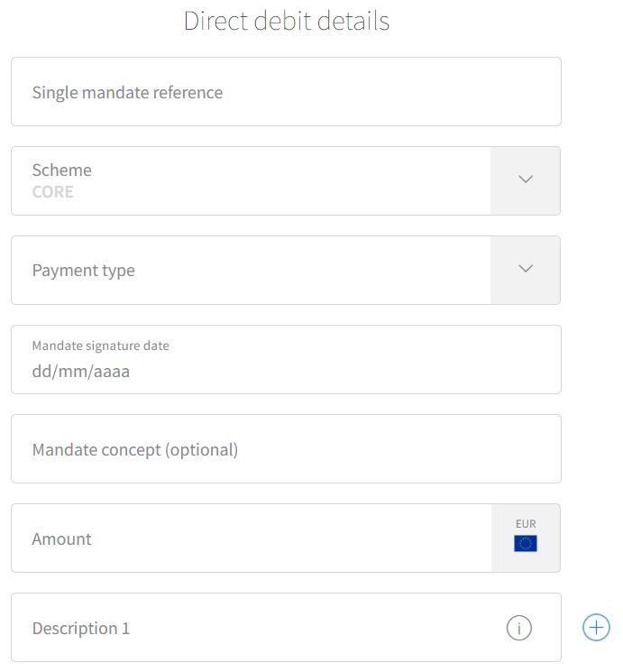Click the CORE scheme value
The height and width of the screenshot is (672, 623).
click(x=52, y=191)
